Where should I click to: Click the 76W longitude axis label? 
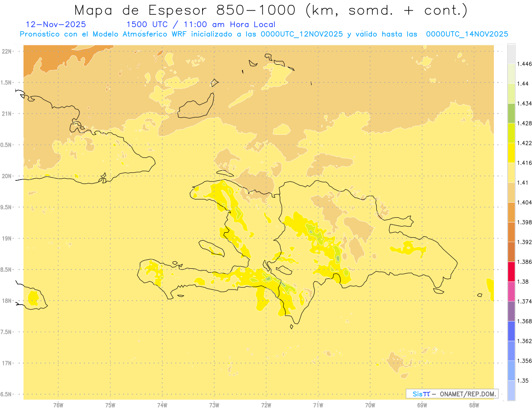pos(58,405)
